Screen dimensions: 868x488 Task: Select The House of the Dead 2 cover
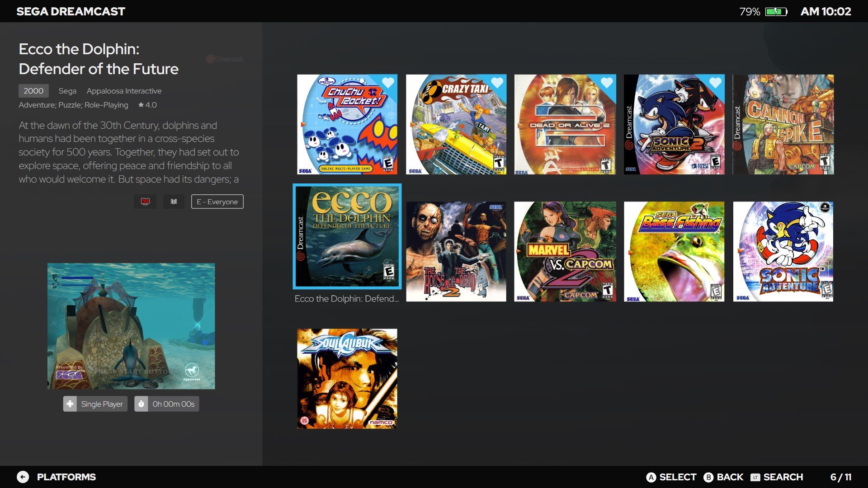(456, 252)
